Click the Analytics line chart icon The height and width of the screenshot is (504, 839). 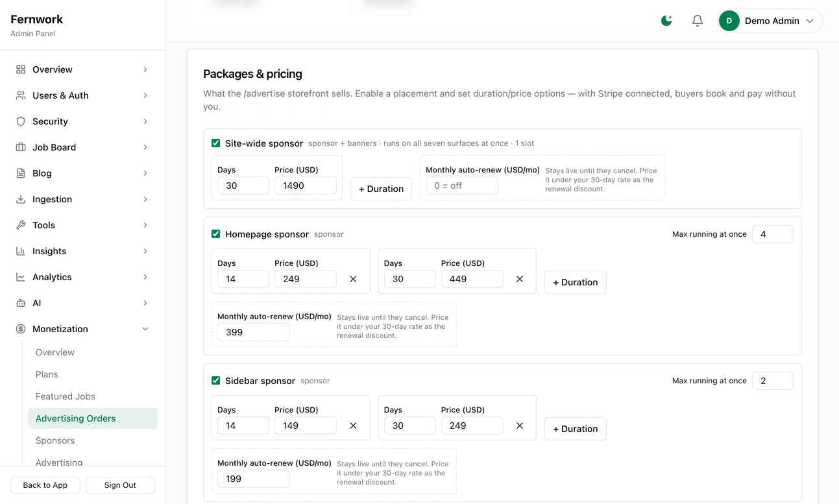[x=21, y=277]
